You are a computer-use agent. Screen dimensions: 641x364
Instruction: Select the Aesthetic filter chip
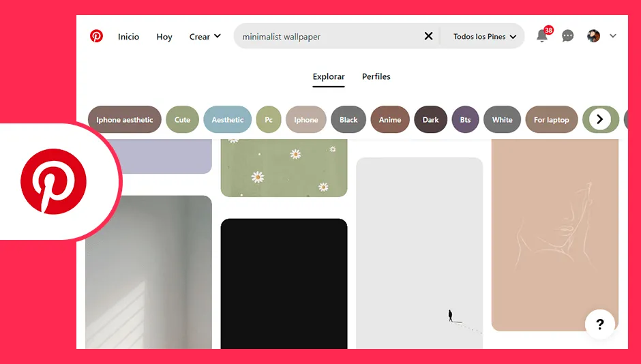227,120
